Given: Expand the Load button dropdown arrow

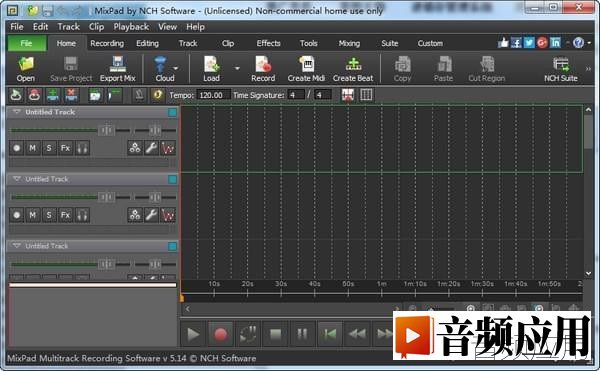Looking at the screenshot, I should coord(237,68).
